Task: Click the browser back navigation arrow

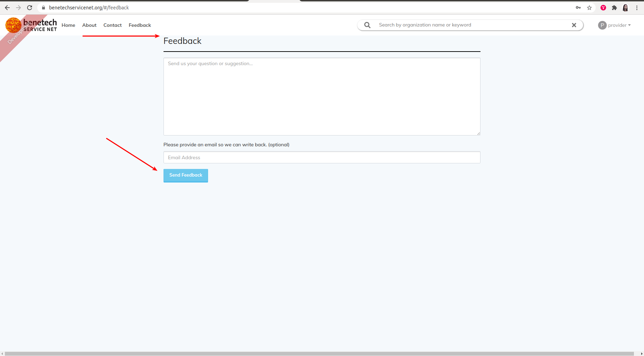Action: click(x=7, y=7)
